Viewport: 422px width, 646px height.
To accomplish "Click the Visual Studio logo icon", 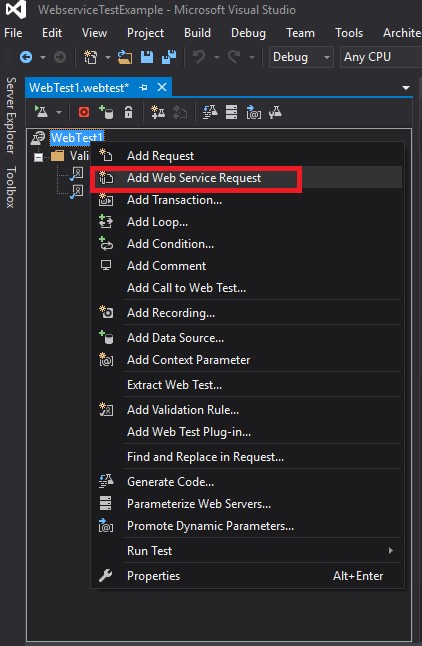I will tap(16, 9).
